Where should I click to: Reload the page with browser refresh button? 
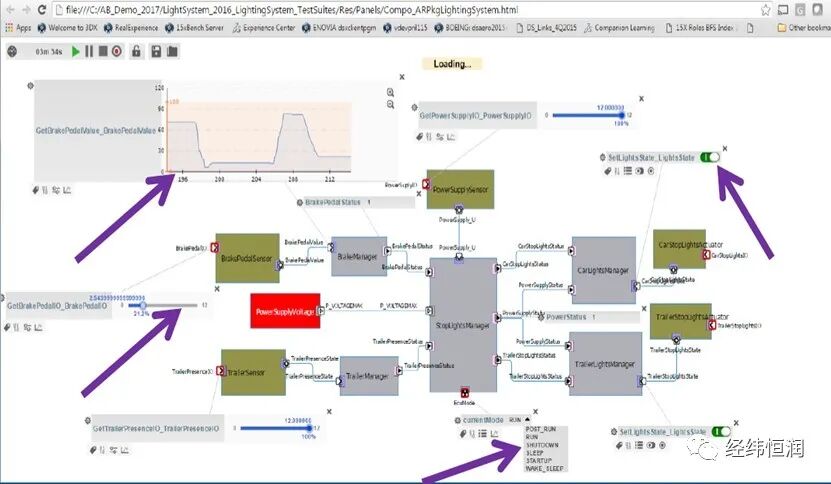[x=42, y=10]
